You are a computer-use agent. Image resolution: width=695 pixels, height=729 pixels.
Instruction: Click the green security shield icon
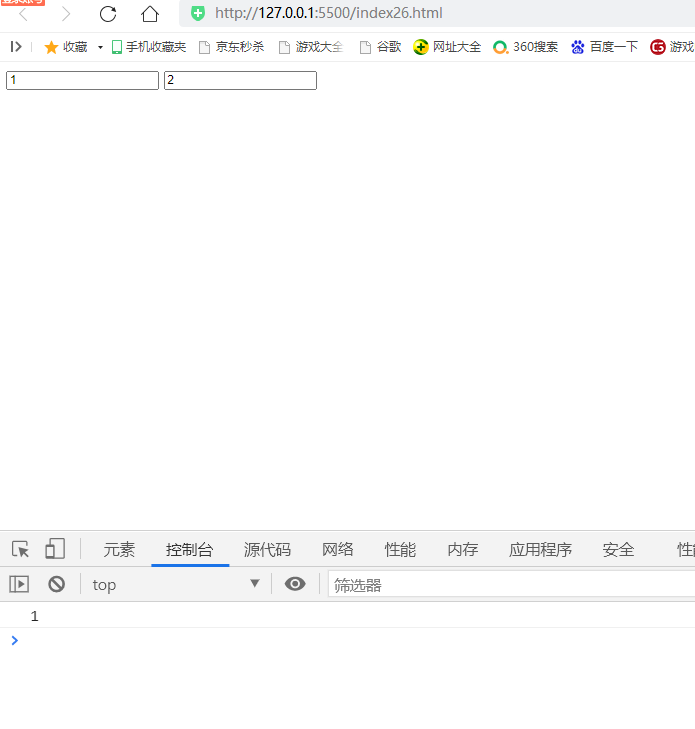[198, 13]
